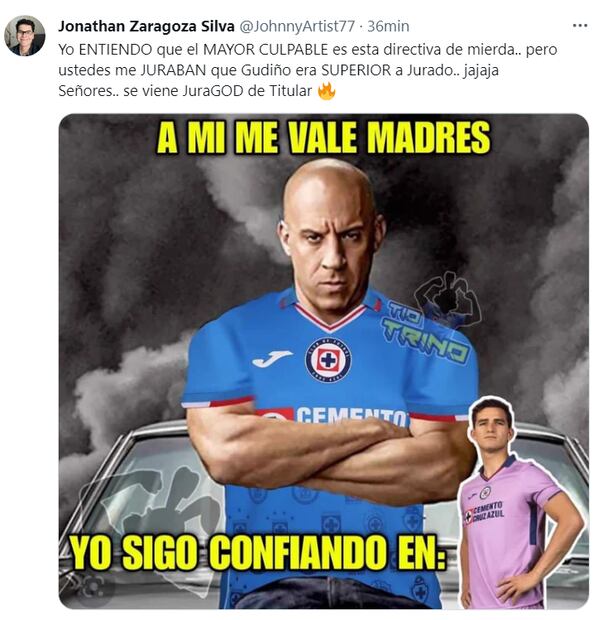Image resolution: width=598 pixels, height=620 pixels.
Task: Open the Jonathan Zaragoza Silva display name link
Action: (147, 26)
